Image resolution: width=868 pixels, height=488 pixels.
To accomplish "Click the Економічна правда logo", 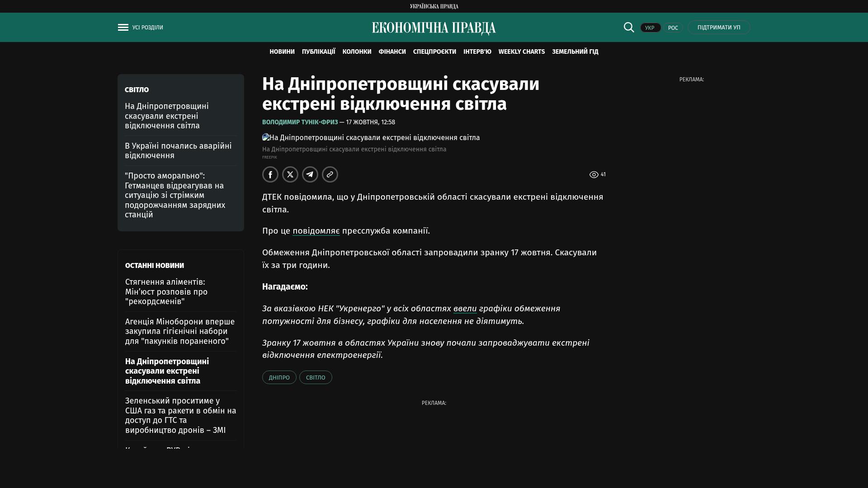I will pyautogui.click(x=434, y=28).
